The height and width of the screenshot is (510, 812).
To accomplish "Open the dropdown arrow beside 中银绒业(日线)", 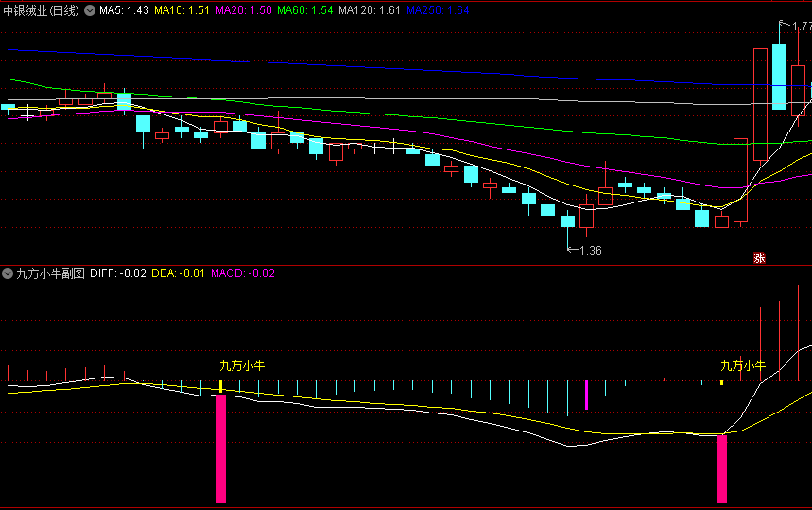I will [x=90, y=10].
